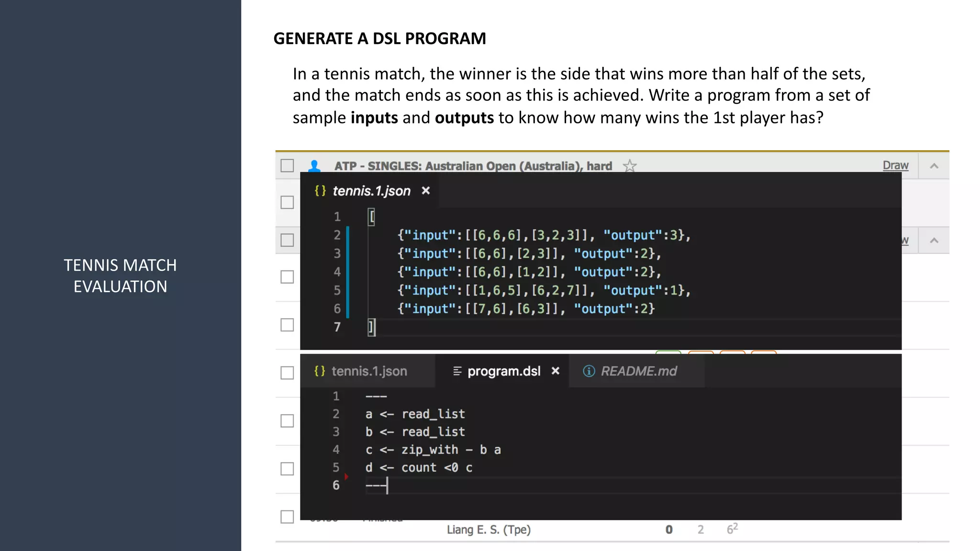Image resolution: width=980 pixels, height=551 pixels.
Task: Tick the checkbox next to Liang E. S. row
Action: click(287, 517)
